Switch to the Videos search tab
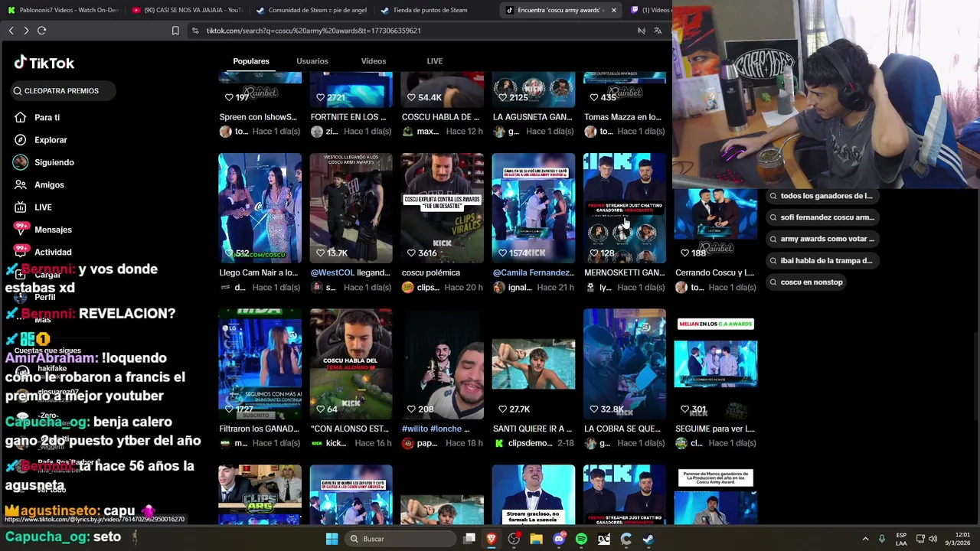 coord(374,61)
